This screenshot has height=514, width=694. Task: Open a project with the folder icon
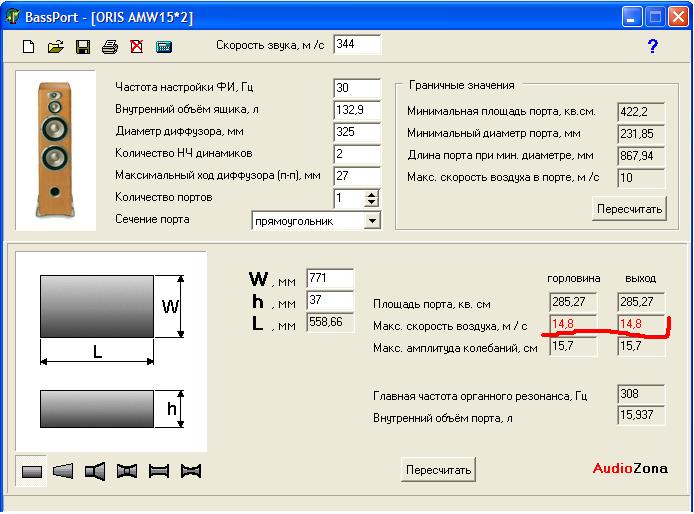[x=56, y=46]
